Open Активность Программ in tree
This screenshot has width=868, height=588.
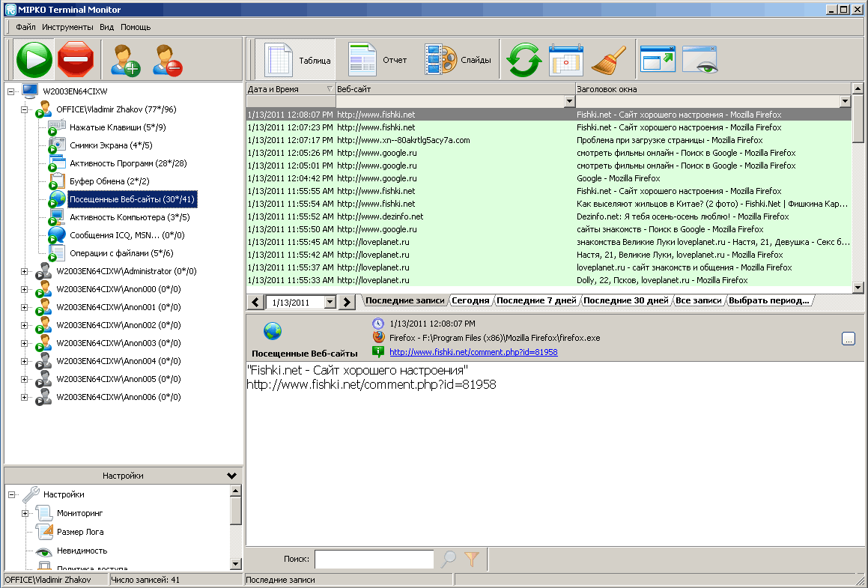128,163
